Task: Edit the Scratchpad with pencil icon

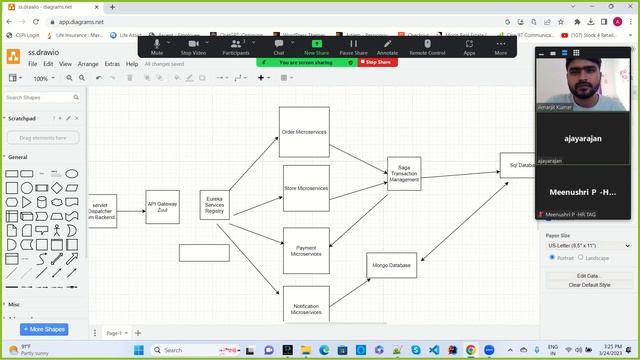Action: (x=68, y=118)
